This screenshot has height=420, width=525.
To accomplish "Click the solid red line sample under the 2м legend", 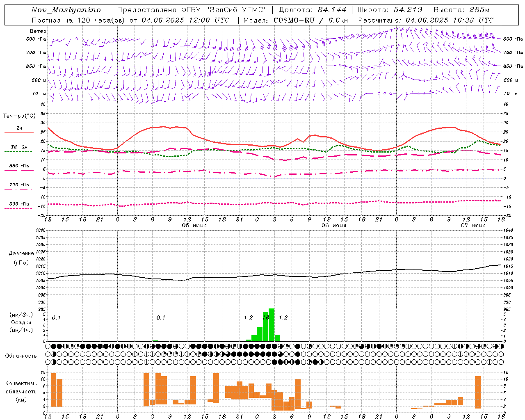I will coord(19,133).
